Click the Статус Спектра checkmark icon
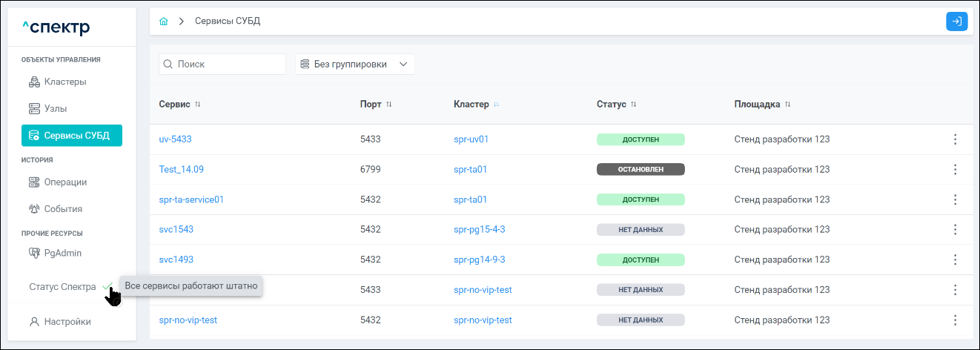980x350 pixels. tap(108, 286)
